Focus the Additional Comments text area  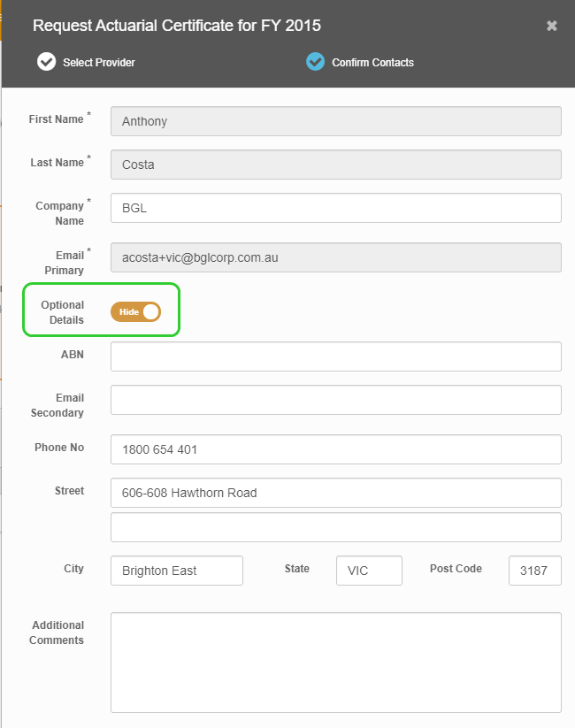pyautogui.click(x=335, y=662)
